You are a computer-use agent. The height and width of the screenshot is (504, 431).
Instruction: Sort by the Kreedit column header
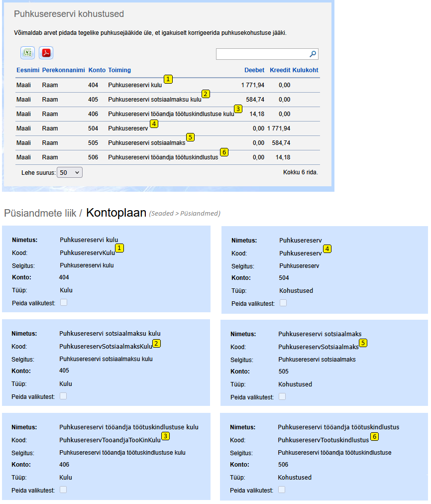click(280, 70)
